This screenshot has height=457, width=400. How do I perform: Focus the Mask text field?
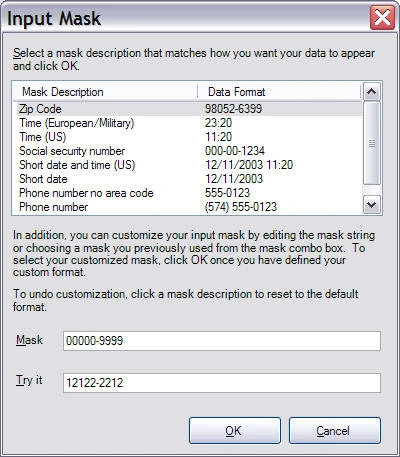tap(222, 341)
